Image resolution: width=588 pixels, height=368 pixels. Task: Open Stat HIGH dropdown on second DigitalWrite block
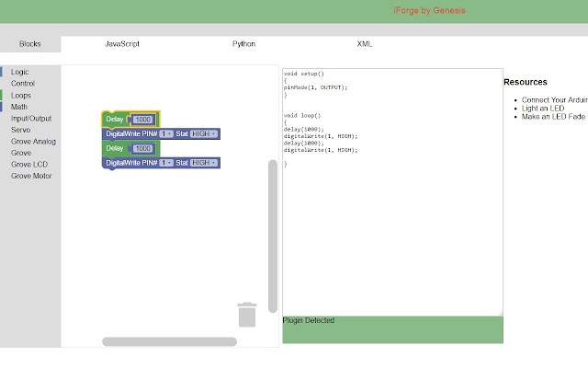point(203,163)
